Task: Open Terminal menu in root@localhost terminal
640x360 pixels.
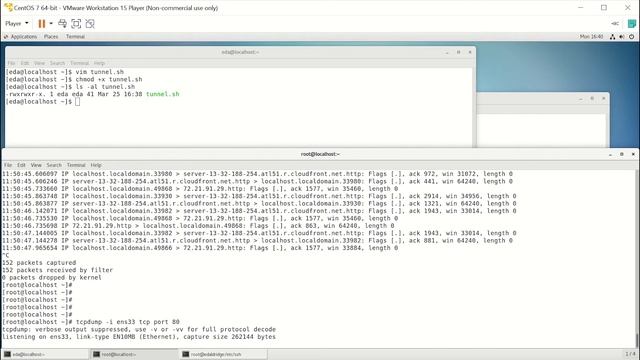Action: click(x=76, y=165)
